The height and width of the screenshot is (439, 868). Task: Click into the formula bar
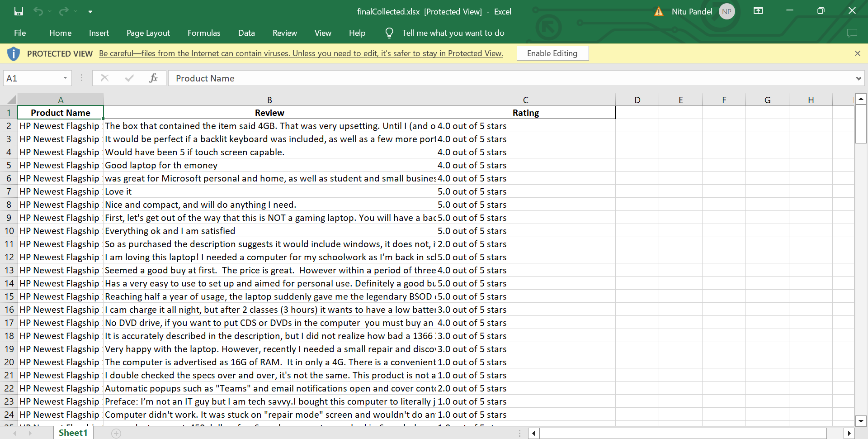[511, 78]
